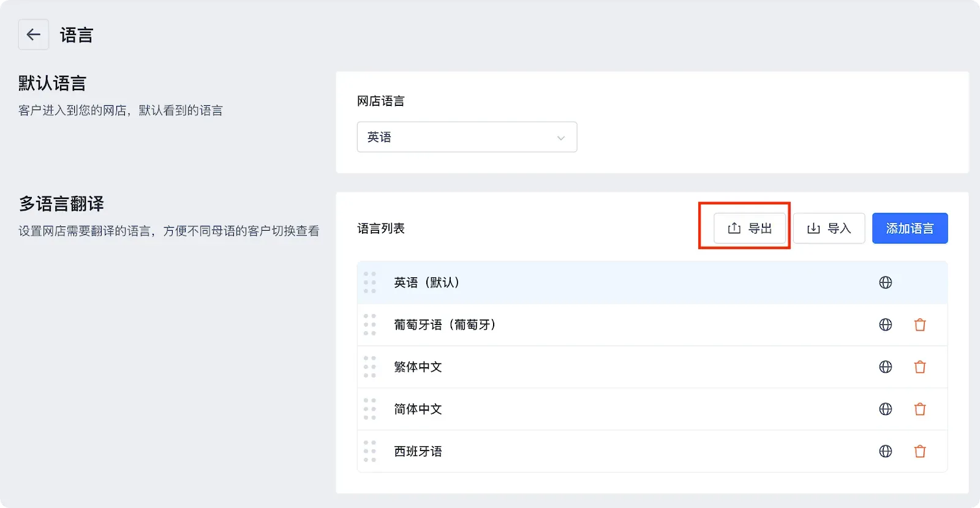The width and height of the screenshot is (980, 508).
Task: Click globe icon for 葡萄牙语 row
Action: point(886,325)
